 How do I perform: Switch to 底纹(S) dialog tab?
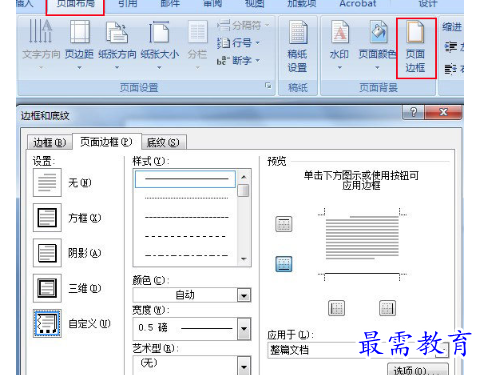pyautogui.click(x=163, y=142)
